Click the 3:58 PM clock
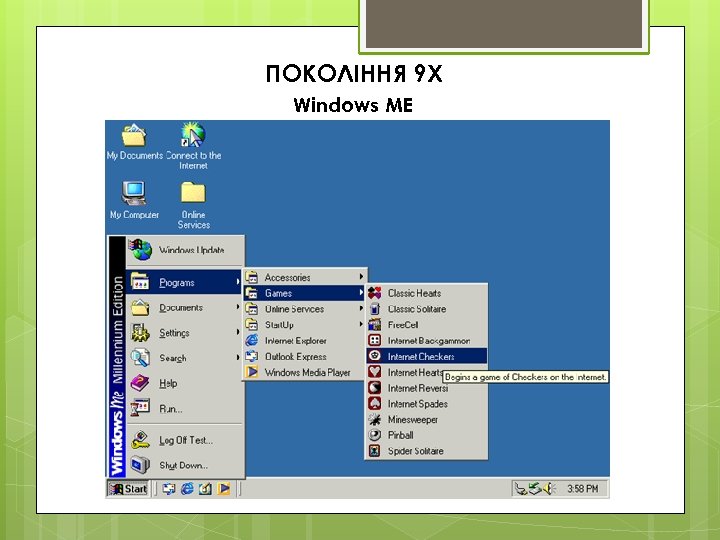720x540 pixels. click(x=582, y=489)
